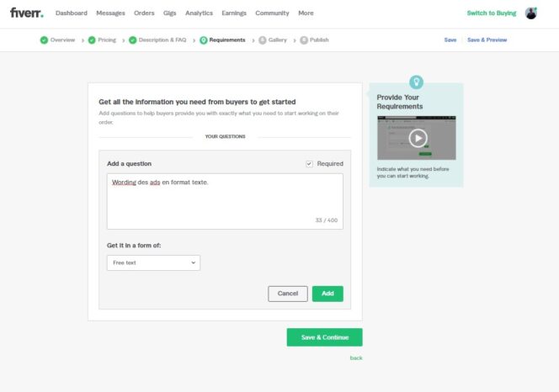Open the Community menu
Screen dimensions: 559x392
pyautogui.click(x=272, y=13)
